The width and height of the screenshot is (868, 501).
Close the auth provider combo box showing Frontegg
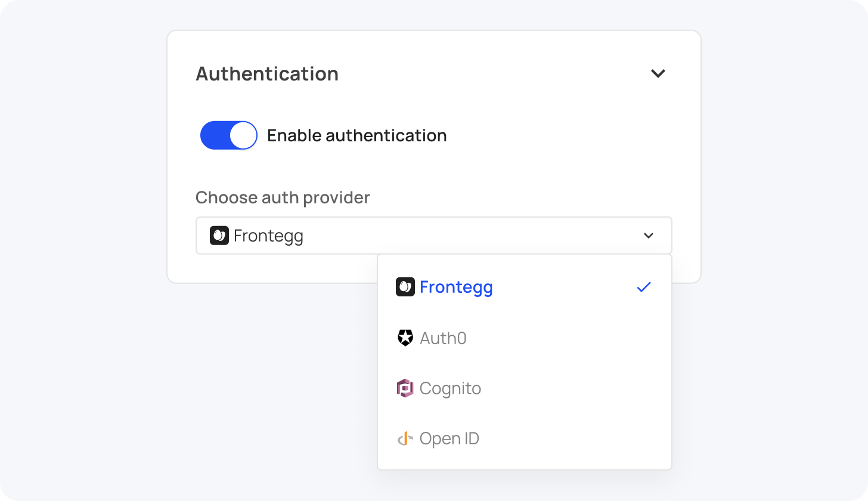[433, 236]
